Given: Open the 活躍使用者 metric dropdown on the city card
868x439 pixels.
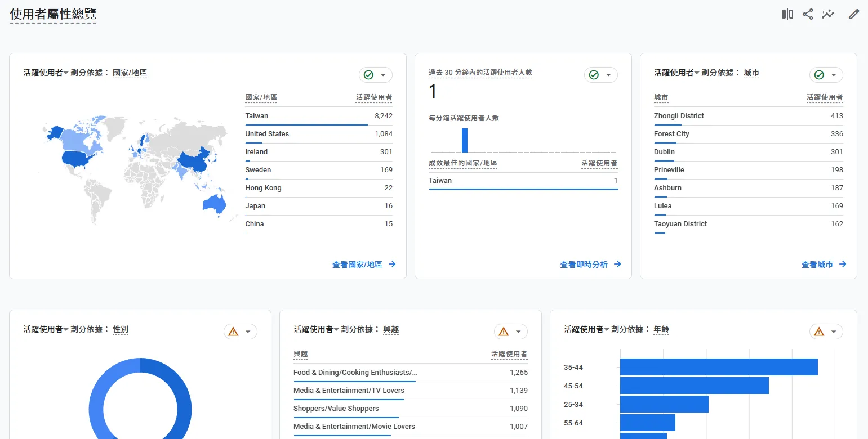Looking at the screenshot, I should [x=677, y=73].
